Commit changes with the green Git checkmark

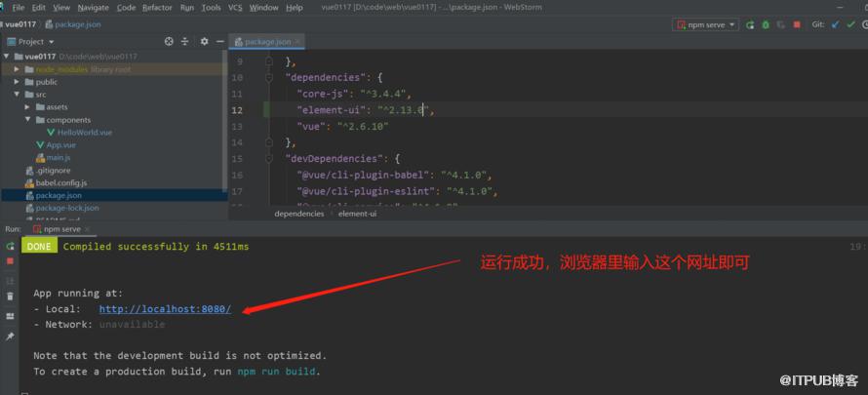[x=850, y=25]
